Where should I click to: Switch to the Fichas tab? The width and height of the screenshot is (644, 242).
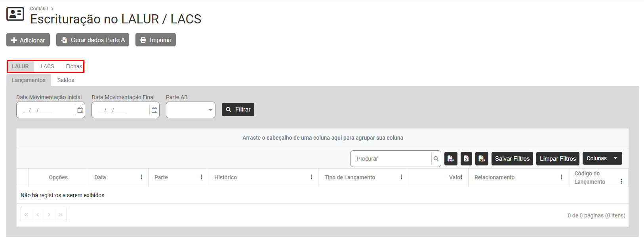point(74,66)
